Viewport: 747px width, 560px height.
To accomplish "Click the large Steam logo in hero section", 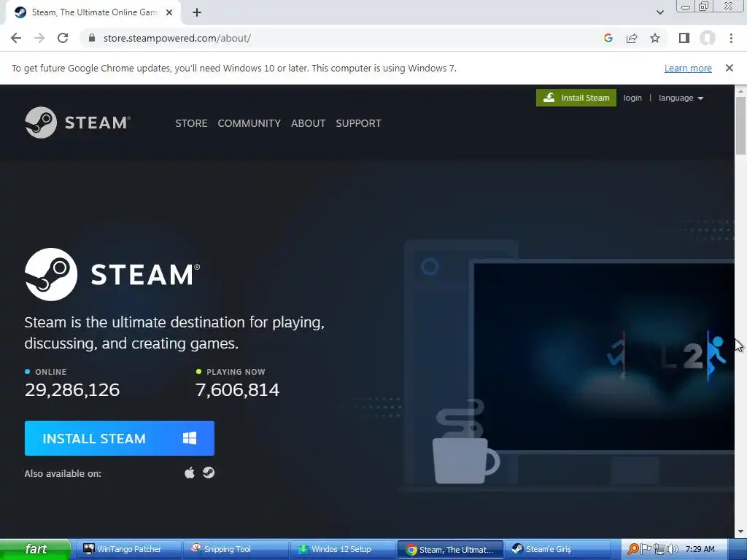I will pos(112,274).
